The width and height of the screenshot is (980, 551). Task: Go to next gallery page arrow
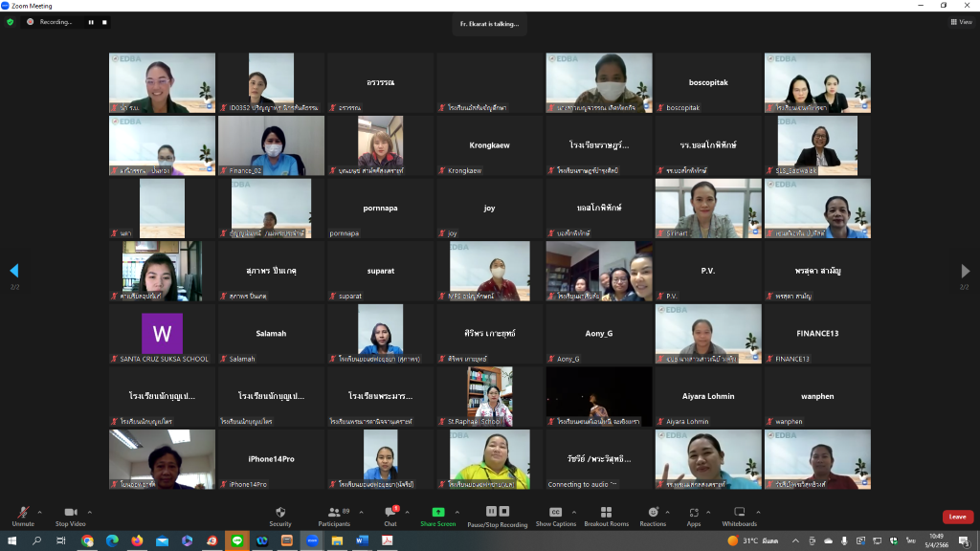(965, 271)
